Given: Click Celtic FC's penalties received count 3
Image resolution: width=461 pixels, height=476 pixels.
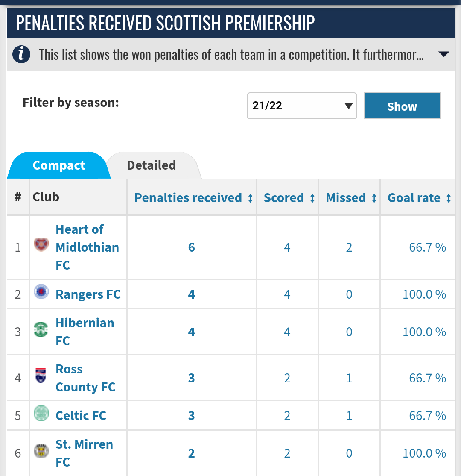Looking at the screenshot, I should 191,416.
